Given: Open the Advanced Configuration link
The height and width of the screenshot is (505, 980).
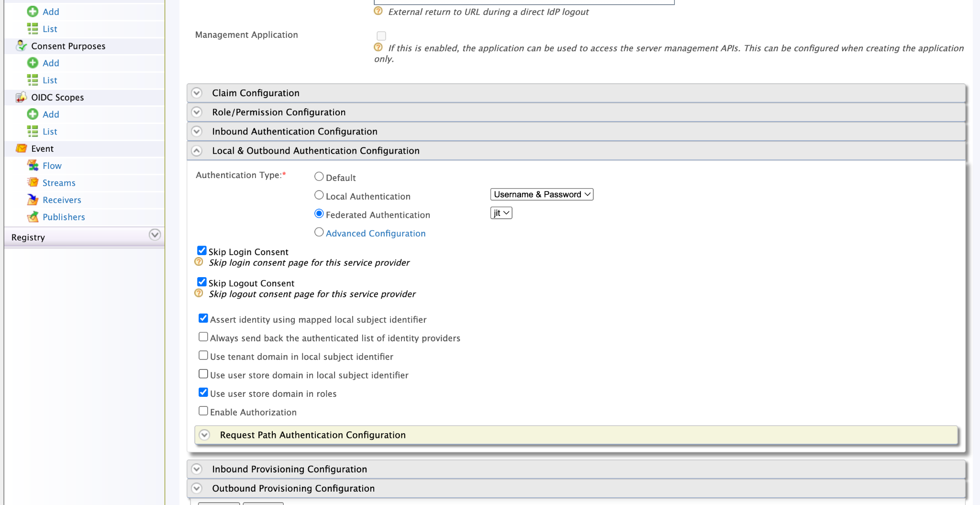Looking at the screenshot, I should click(376, 233).
